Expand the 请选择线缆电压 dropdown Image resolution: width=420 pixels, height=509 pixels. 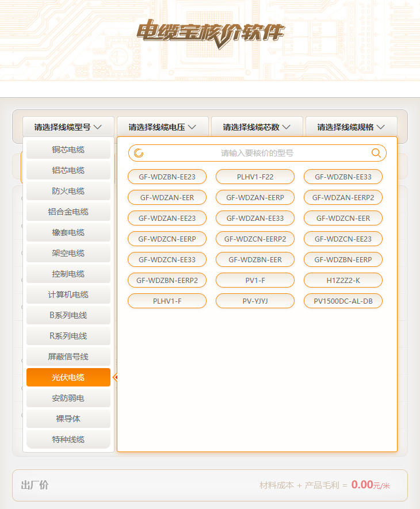162,127
